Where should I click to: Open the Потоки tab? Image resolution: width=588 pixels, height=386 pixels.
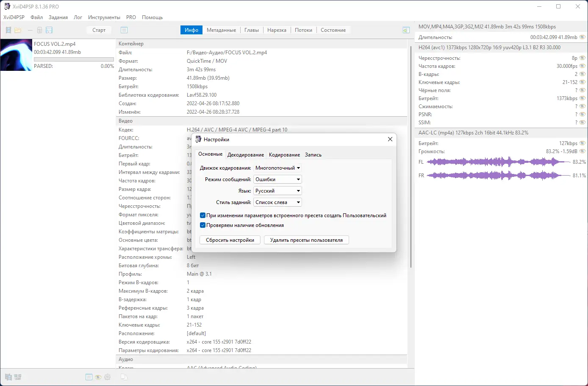pyautogui.click(x=304, y=30)
